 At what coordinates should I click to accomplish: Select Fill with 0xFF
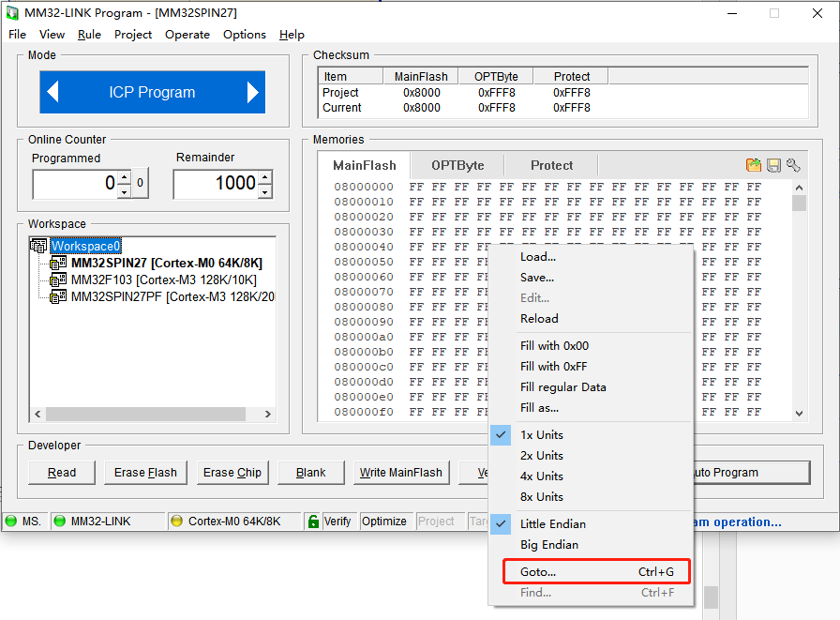pyautogui.click(x=591, y=367)
